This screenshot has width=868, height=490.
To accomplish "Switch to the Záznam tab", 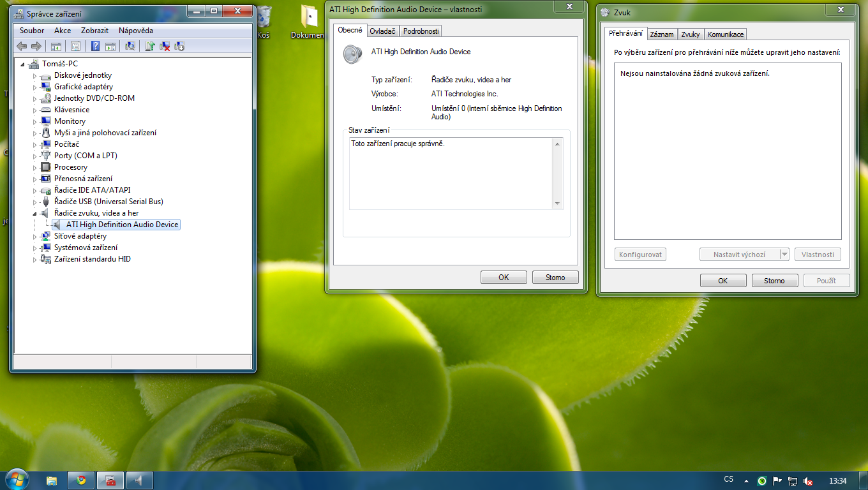I will (662, 34).
